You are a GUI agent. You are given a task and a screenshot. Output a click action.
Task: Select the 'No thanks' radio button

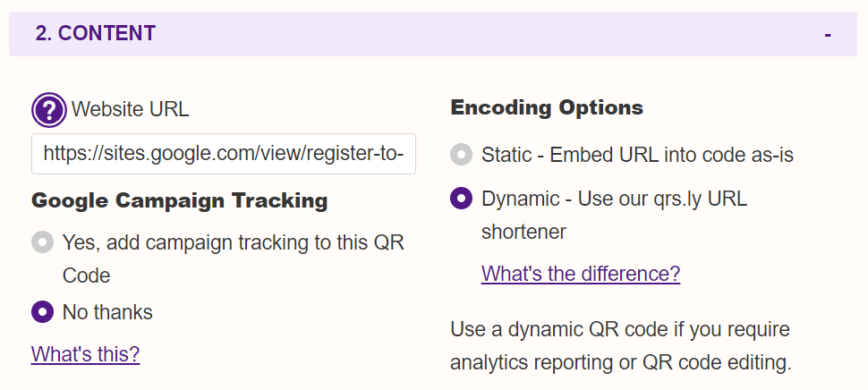click(x=43, y=312)
